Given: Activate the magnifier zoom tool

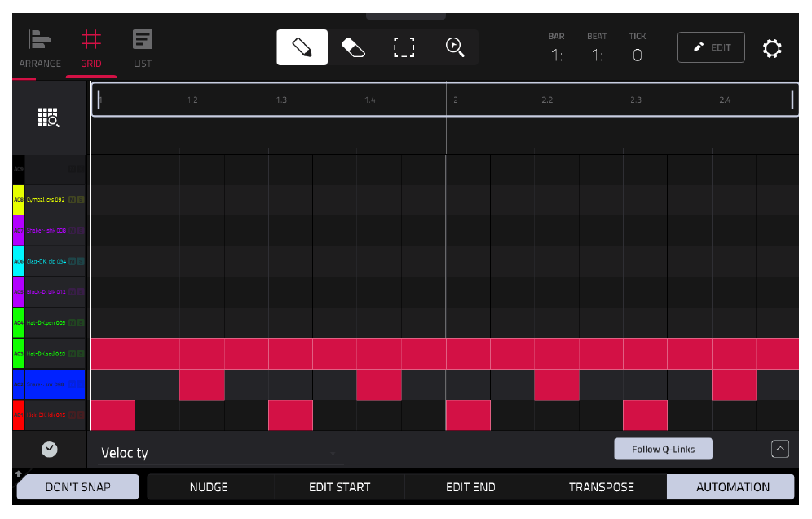Looking at the screenshot, I should tap(455, 47).
